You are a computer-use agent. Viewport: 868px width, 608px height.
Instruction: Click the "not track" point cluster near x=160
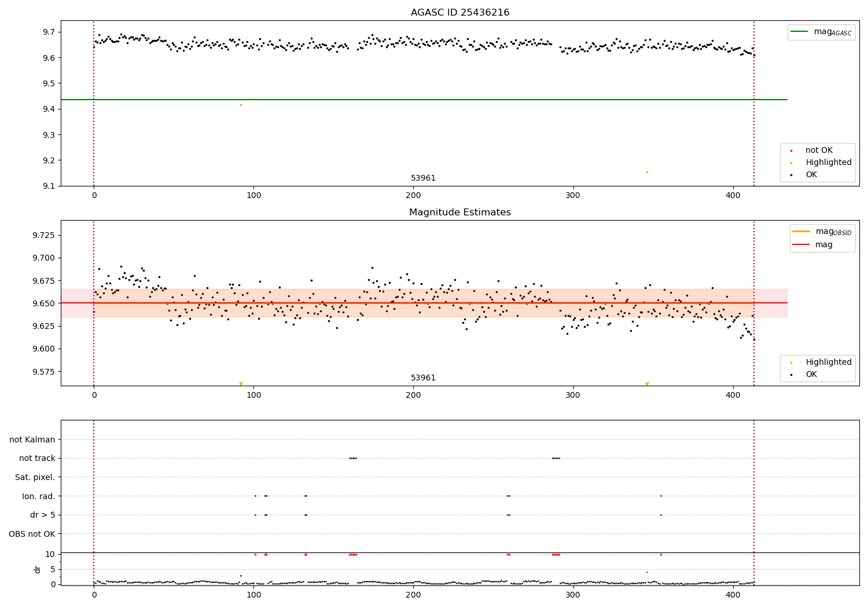[353, 458]
